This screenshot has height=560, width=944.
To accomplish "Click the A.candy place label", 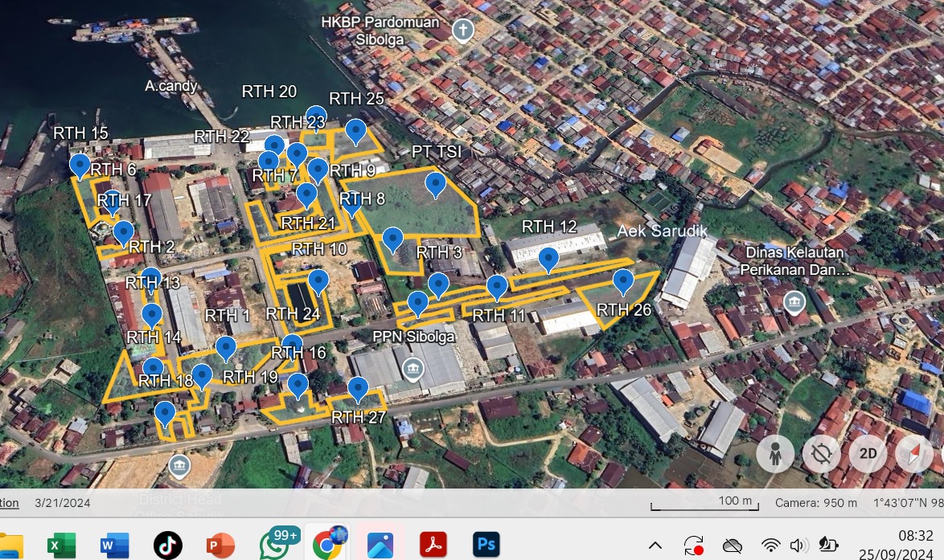I will tap(171, 86).
